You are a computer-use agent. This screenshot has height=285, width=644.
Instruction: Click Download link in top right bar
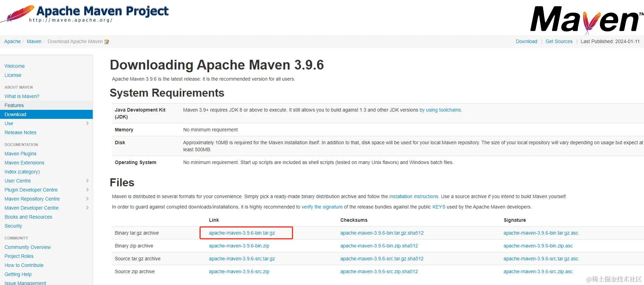pos(527,41)
